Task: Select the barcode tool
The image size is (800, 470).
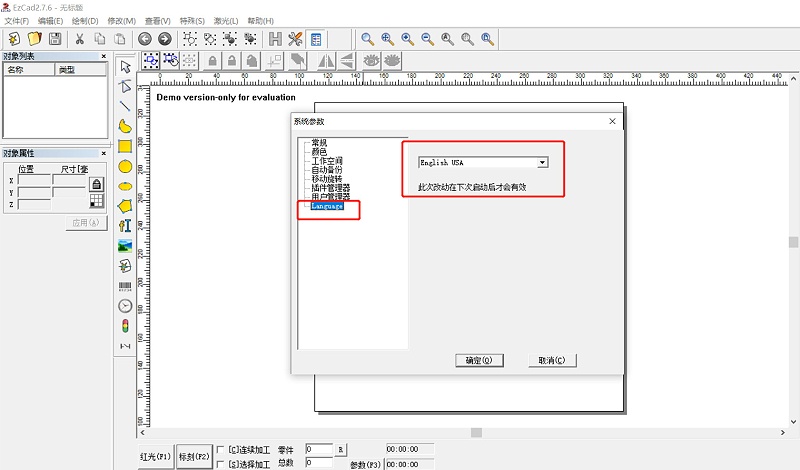Action: point(125,286)
